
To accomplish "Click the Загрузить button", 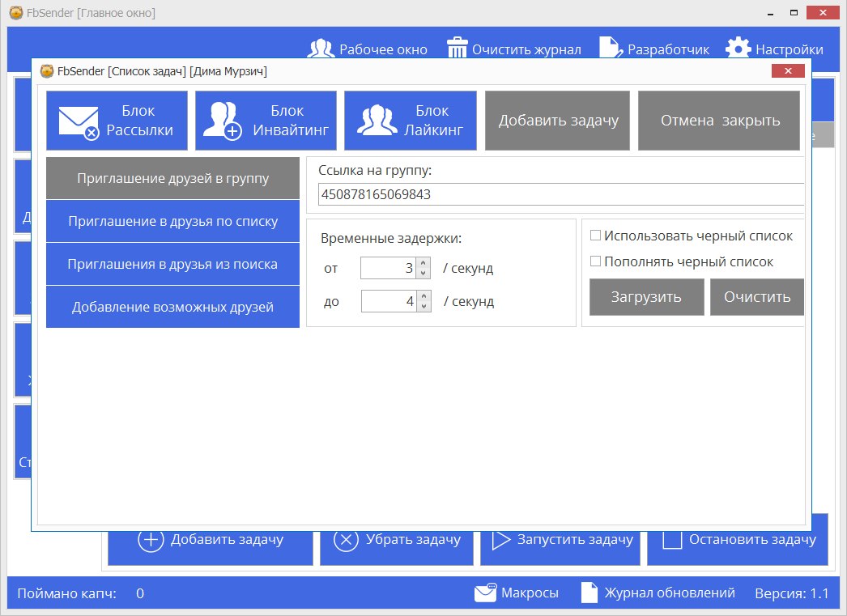I will pos(645,297).
